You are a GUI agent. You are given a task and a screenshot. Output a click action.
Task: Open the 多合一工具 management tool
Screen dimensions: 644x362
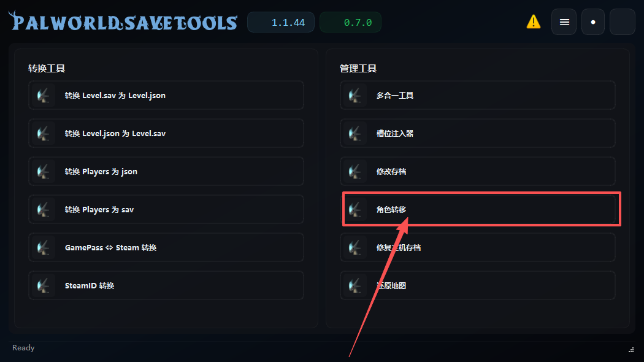click(478, 95)
